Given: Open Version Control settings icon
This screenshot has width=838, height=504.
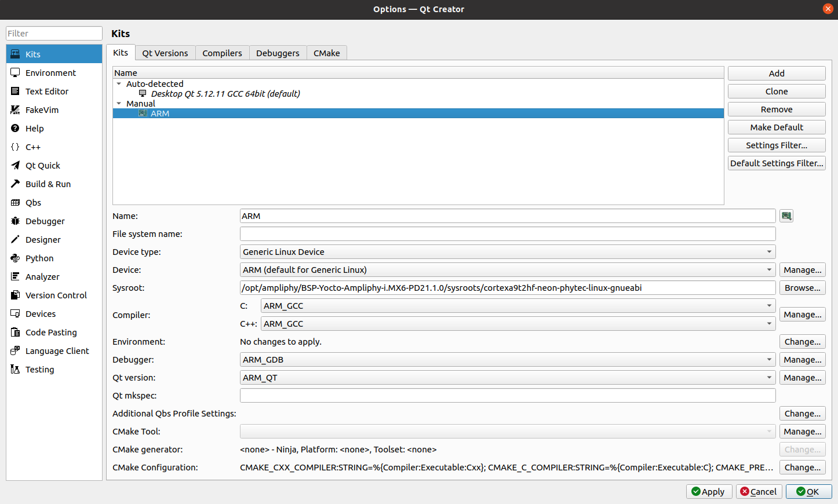Looking at the screenshot, I should 15,295.
